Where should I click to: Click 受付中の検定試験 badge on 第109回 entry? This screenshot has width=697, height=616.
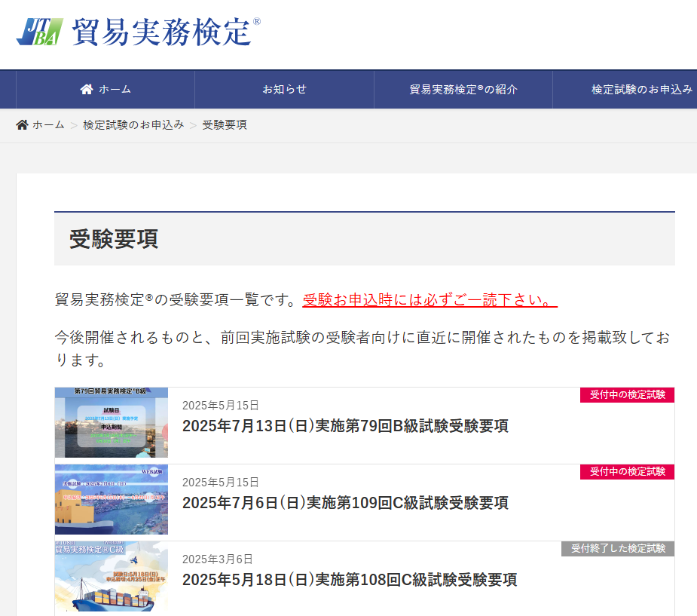click(x=627, y=472)
